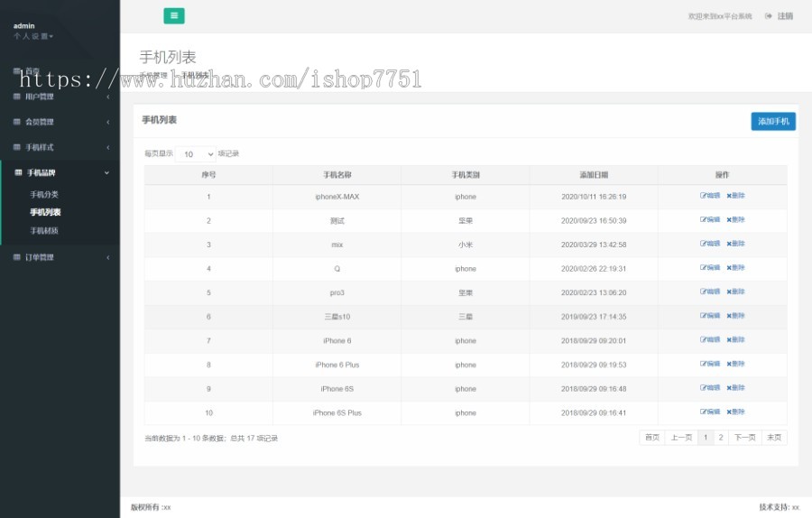Edit the pro3 row

[710, 291]
